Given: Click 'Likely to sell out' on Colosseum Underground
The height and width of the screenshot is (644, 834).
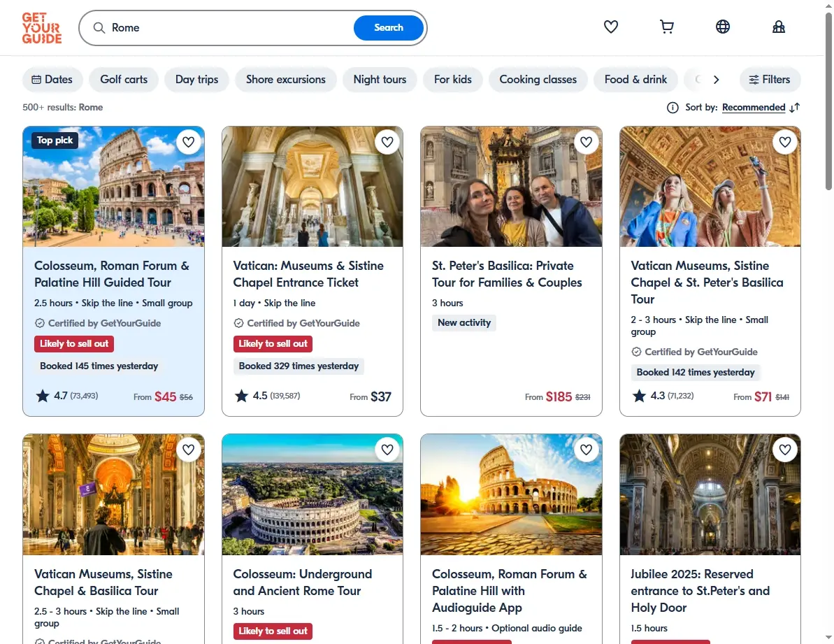Looking at the screenshot, I should 273,631.
